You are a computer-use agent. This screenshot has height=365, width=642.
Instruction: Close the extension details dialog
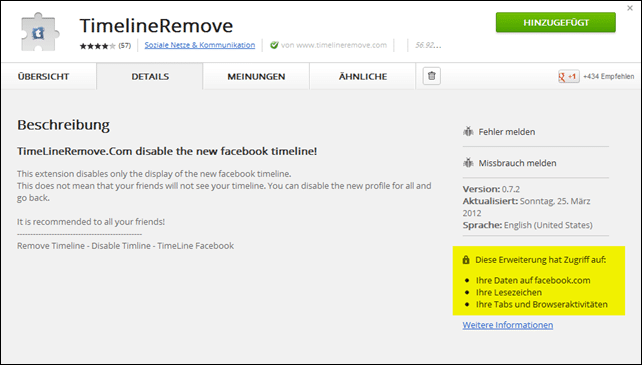[630, 8]
